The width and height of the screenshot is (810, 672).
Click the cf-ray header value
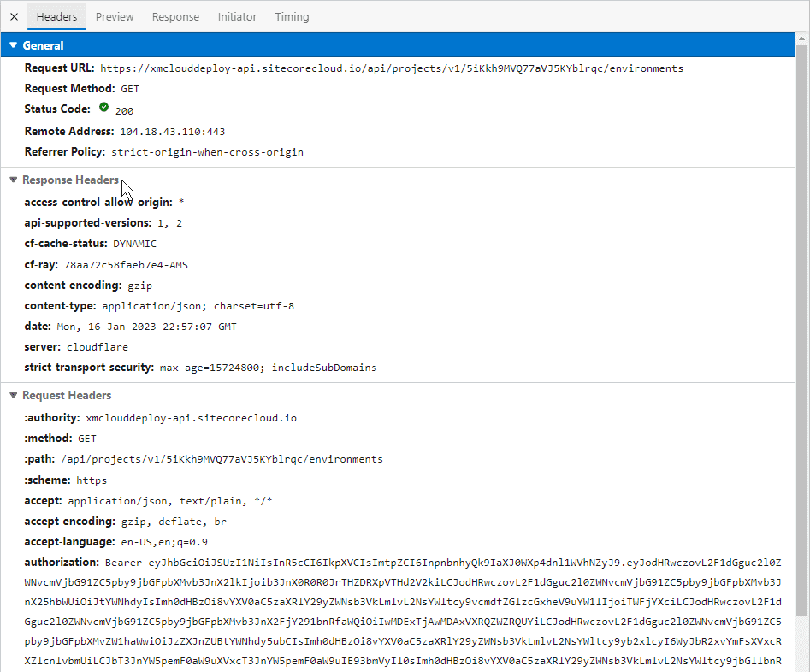pos(126,265)
